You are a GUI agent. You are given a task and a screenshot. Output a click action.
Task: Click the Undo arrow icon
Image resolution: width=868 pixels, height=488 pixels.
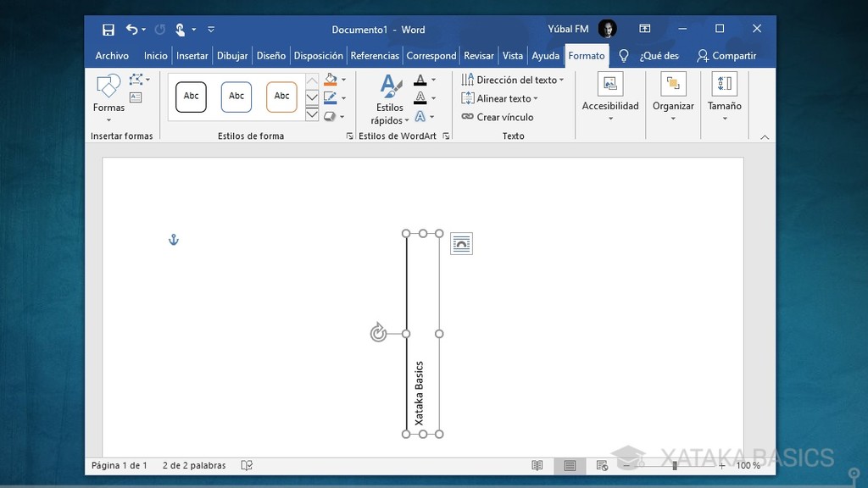coord(132,30)
